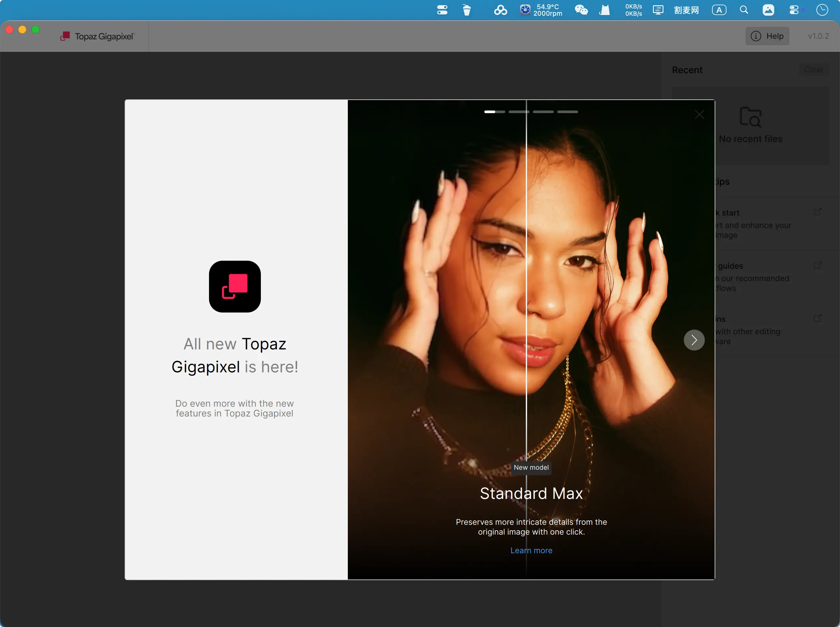840x627 pixels.
Task: Click the next slide arrow button
Action: click(x=694, y=340)
